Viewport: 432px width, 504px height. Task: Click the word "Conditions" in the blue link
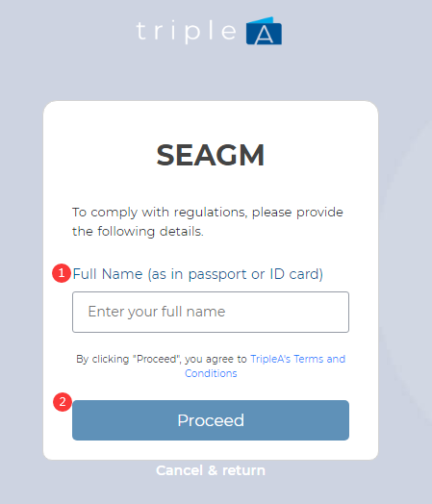click(211, 373)
